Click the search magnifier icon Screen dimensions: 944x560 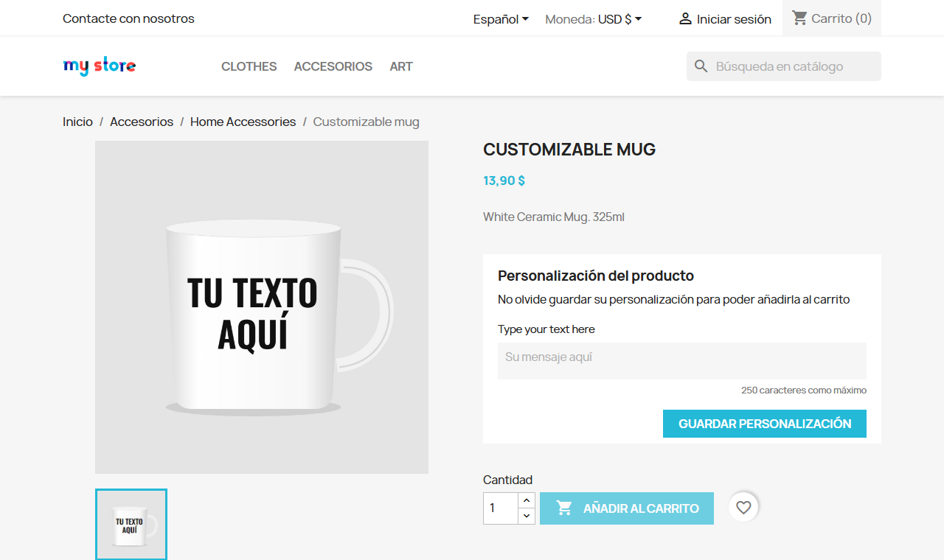point(701,66)
